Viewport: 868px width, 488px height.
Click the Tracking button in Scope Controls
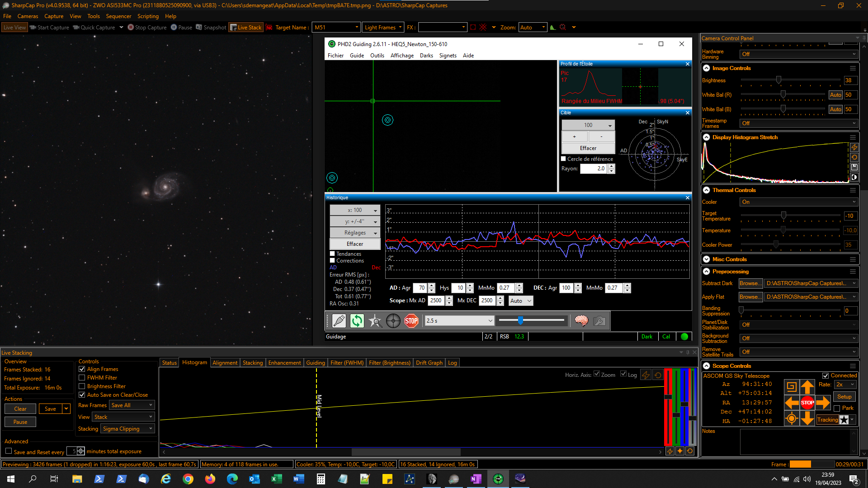click(828, 420)
